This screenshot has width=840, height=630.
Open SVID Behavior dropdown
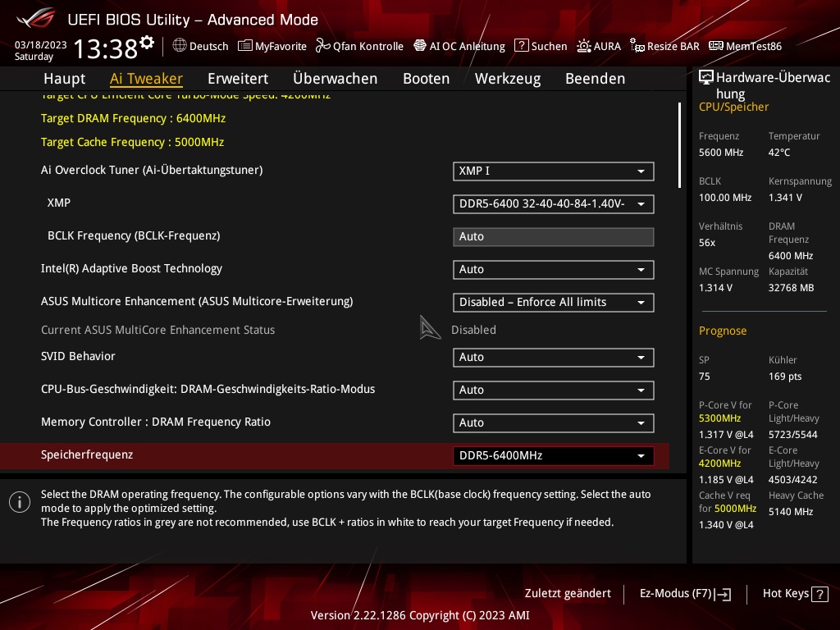tap(554, 358)
